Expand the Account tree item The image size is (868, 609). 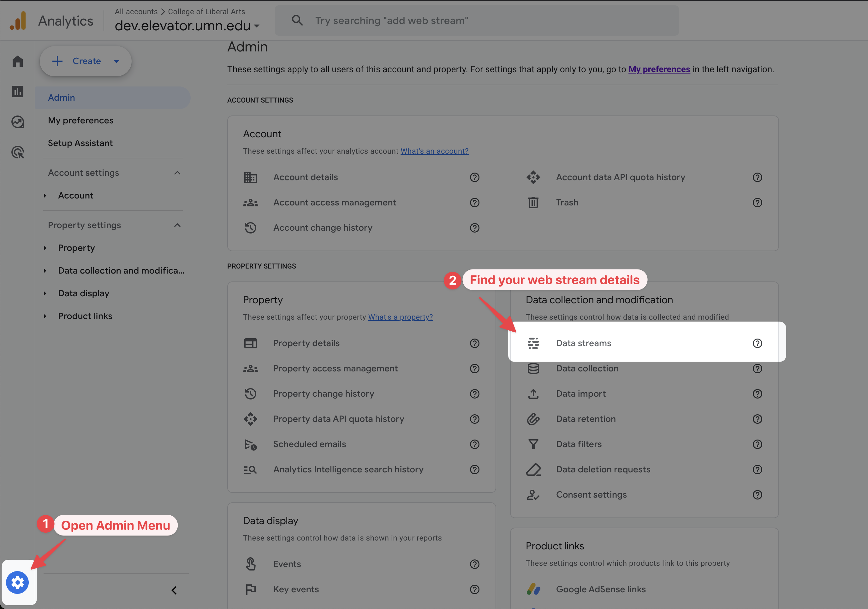pyautogui.click(x=45, y=195)
